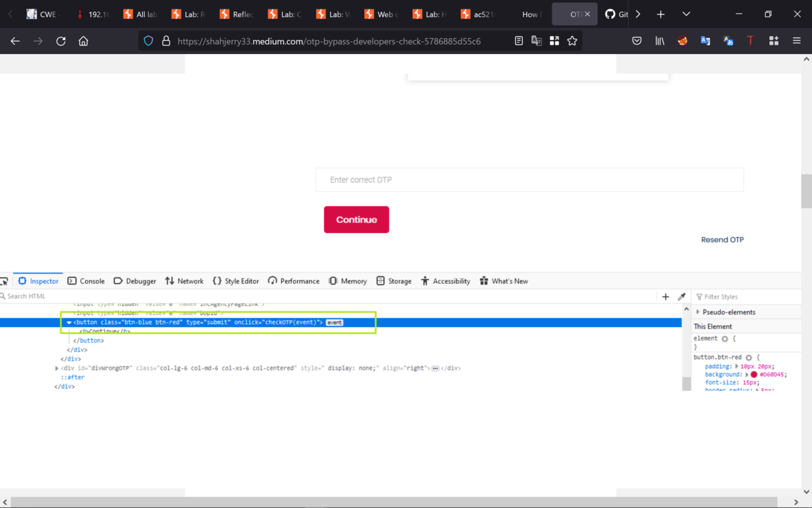Image resolution: width=812 pixels, height=508 pixels.
Task: Switch to the How I tab
Action: point(531,14)
